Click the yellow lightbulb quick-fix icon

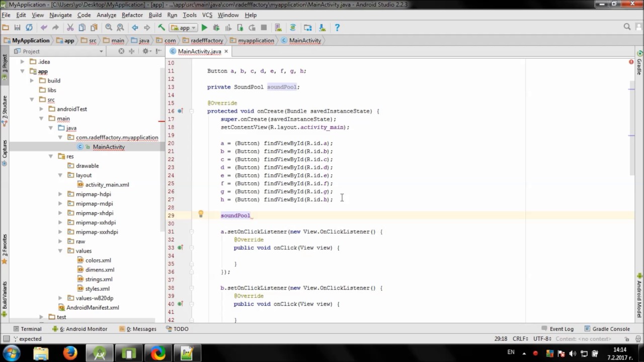click(x=201, y=214)
